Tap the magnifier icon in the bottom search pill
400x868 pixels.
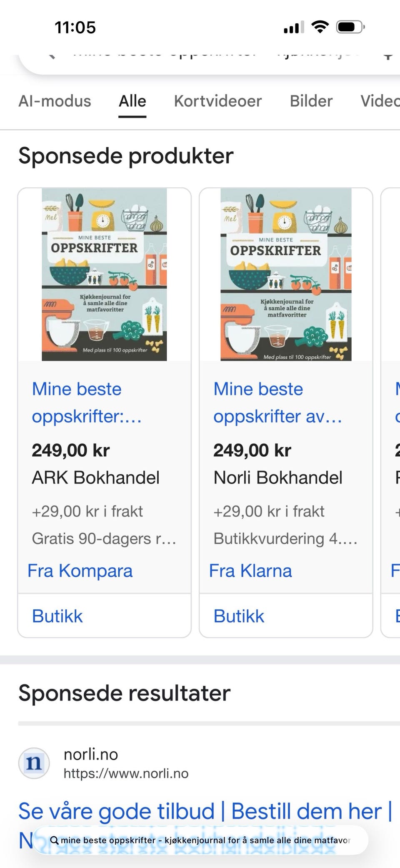coord(54,840)
